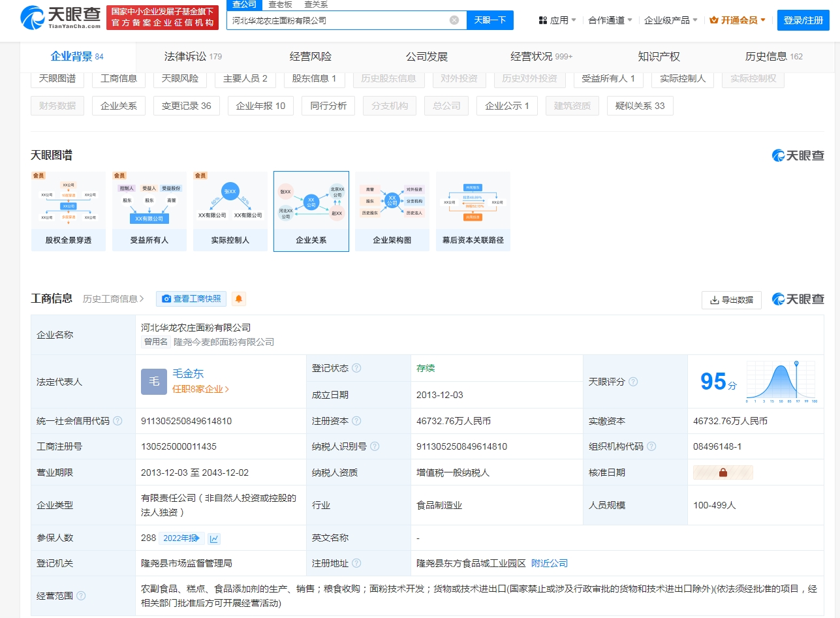Click the camera icon in 查看工商快照
Viewport: 840px width, 618px height.
point(166,299)
